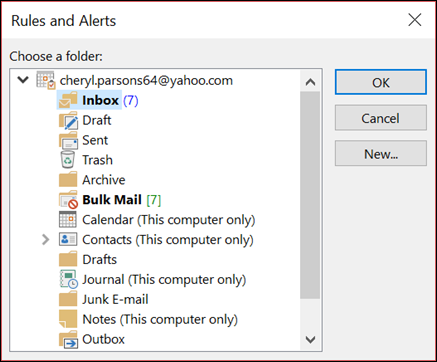This screenshot has width=437, height=362.
Task: Select the Contacts card icon
Action: (x=68, y=239)
